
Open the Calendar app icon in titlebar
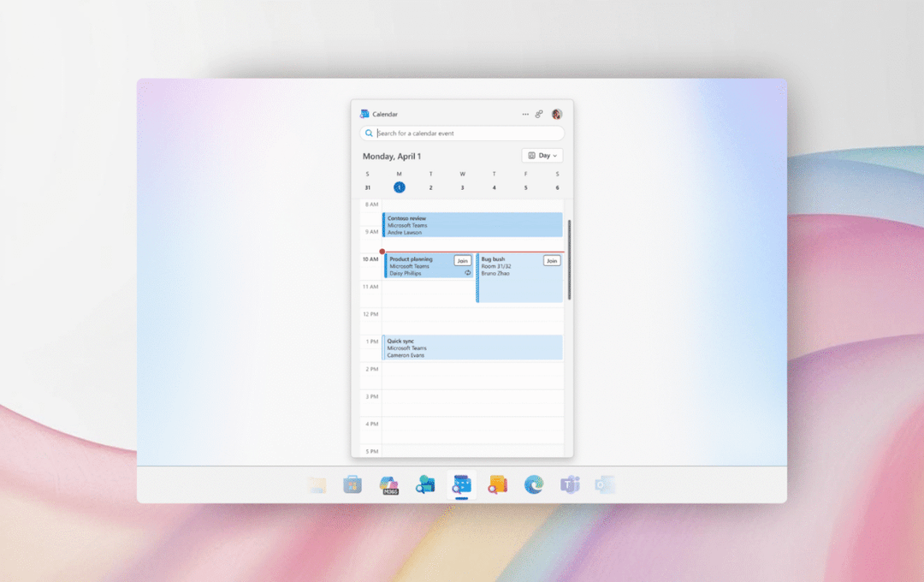click(x=363, y=113)
